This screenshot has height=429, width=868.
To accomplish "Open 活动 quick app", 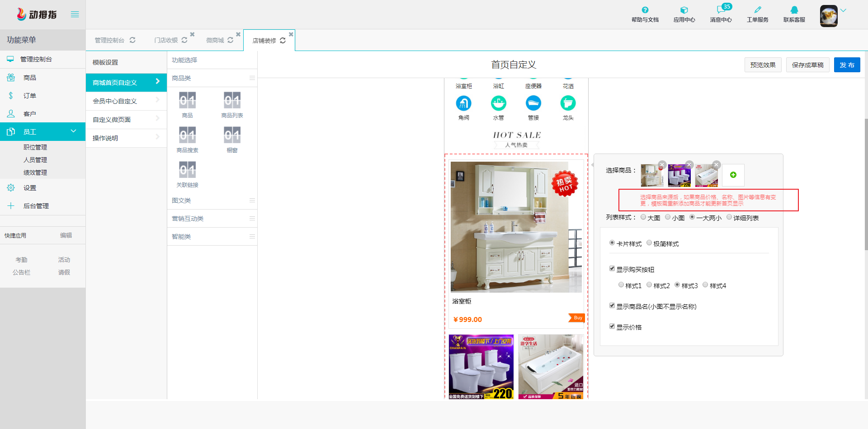I will click(x=64, y=260).
